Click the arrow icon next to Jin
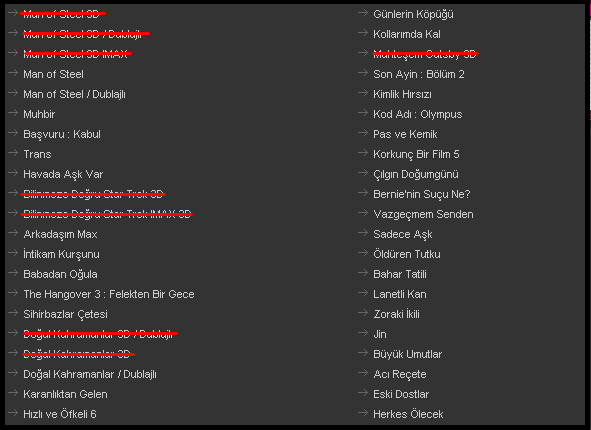 click(x=363, y=333)
